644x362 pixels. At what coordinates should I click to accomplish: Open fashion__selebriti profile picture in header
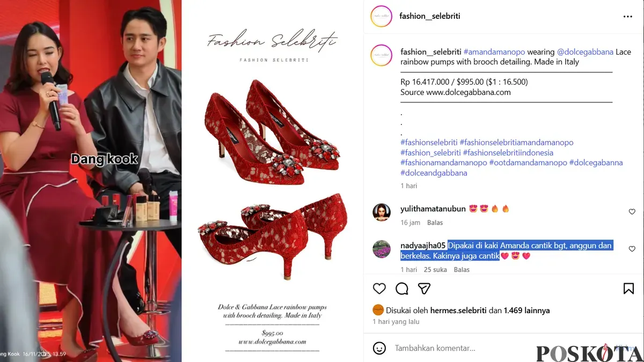point(382,16)
